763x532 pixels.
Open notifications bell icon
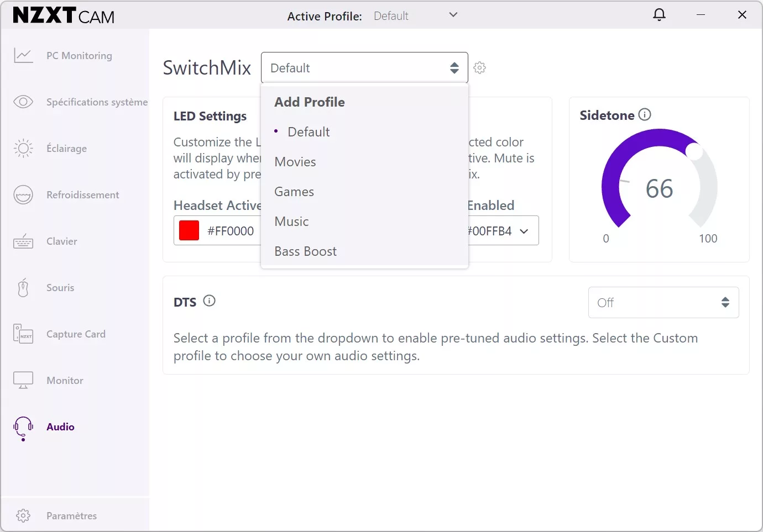(659, 15)
